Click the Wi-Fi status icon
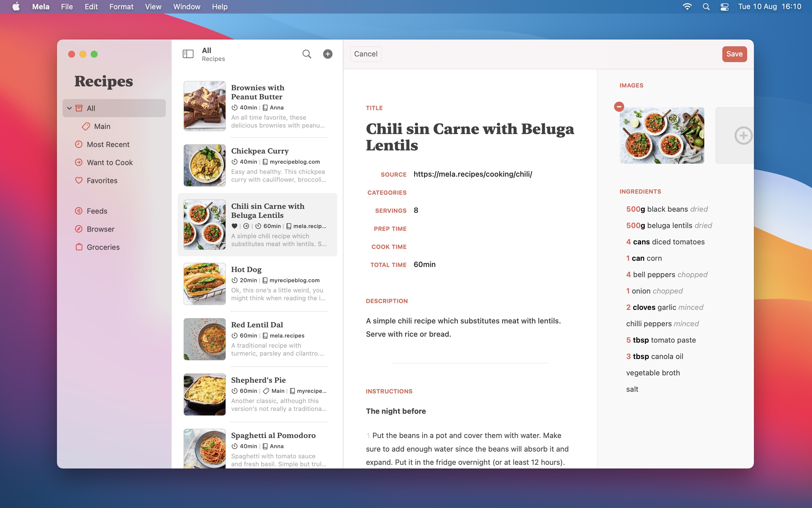 pyautogui.click(x=687, y=7)
